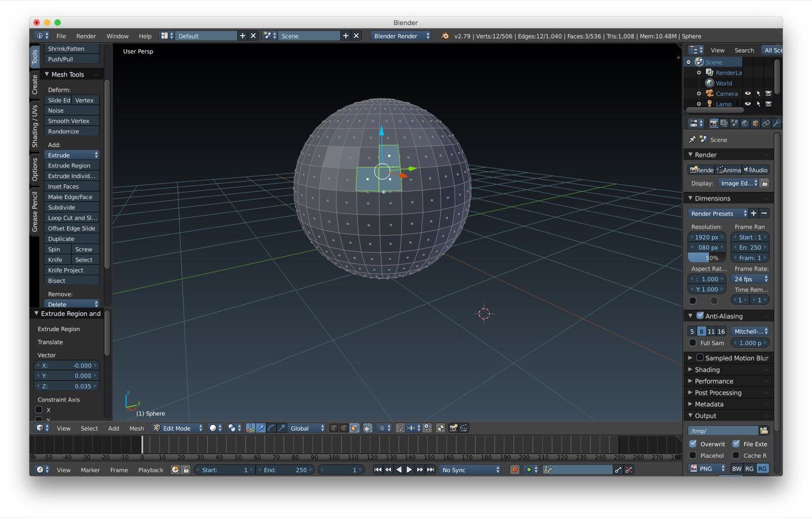Viewport: 812px width, 518px height.
Task: Open the World properties tab icon
Action: coord(745,124)
